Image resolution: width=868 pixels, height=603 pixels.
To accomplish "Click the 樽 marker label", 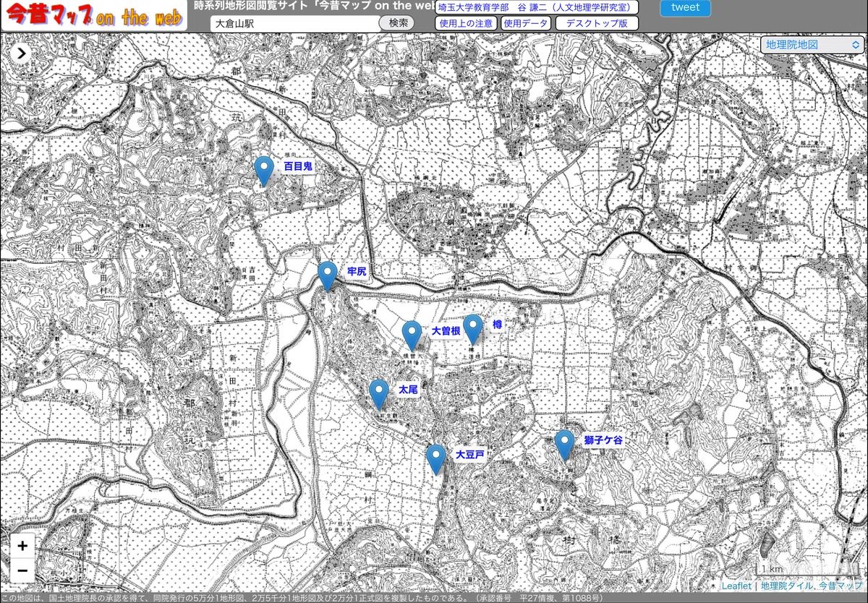I will click(x=497, y=325).
